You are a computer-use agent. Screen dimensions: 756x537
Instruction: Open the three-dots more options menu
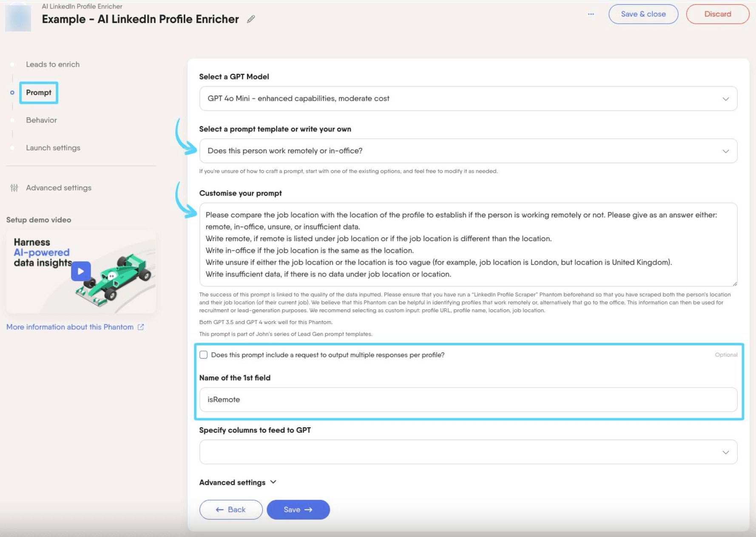tap(591, 14)
